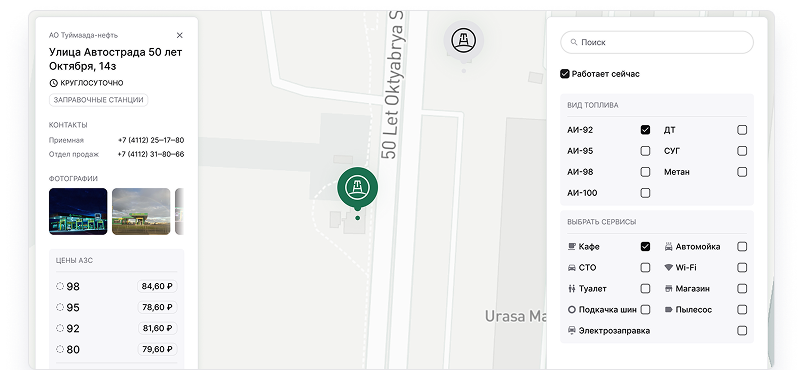803x370 pixels.
Task: Click the Туалет restroom icon
Action: point(572,289)
